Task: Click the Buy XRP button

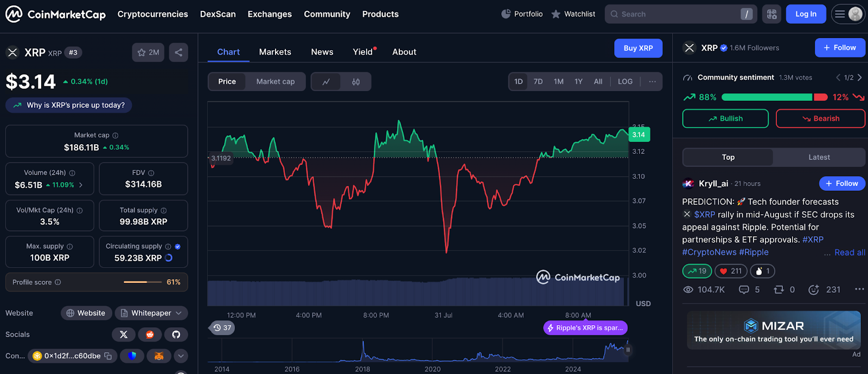Action: [x=639, y=48]
